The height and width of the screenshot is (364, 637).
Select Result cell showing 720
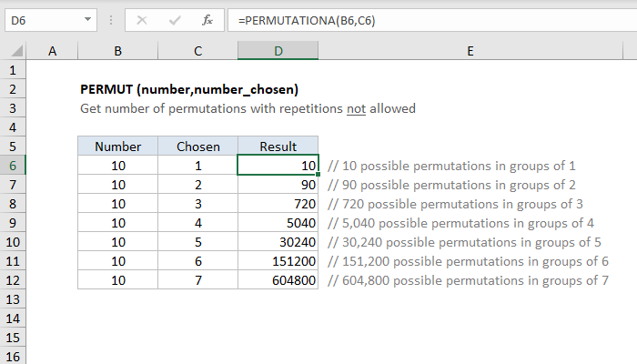(x=278, y=204)
